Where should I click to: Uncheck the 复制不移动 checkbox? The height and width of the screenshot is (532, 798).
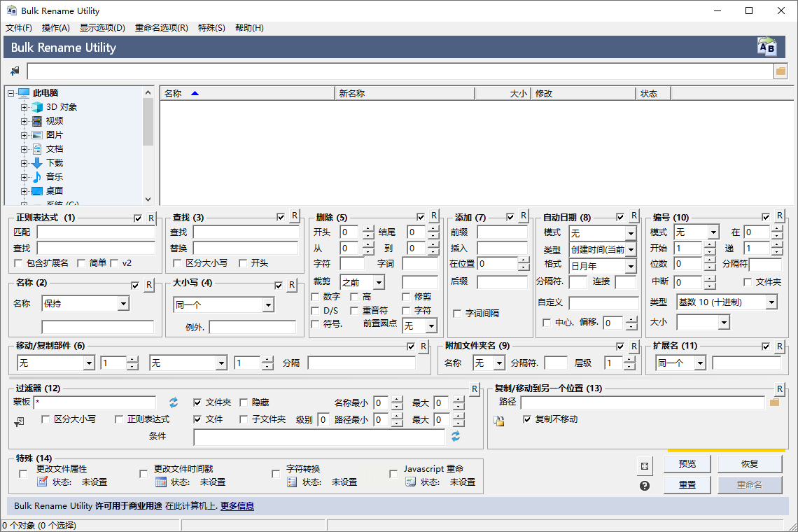(x=527, y=419)
